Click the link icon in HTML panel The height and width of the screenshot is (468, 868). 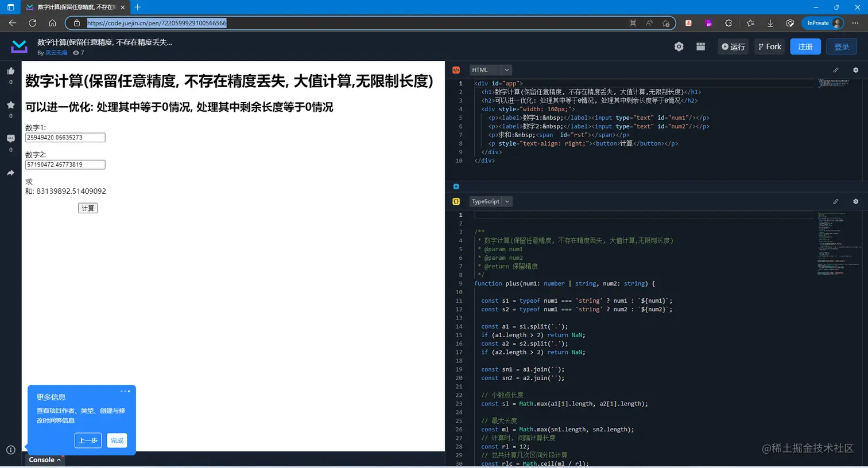(x=836, y=70)
